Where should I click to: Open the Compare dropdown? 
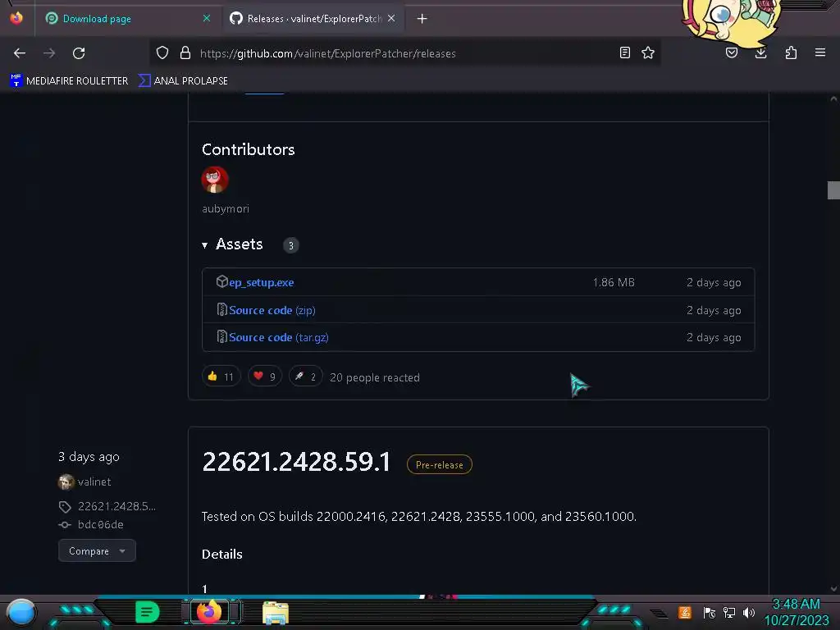pyautogui.click(x=97, y=550)
